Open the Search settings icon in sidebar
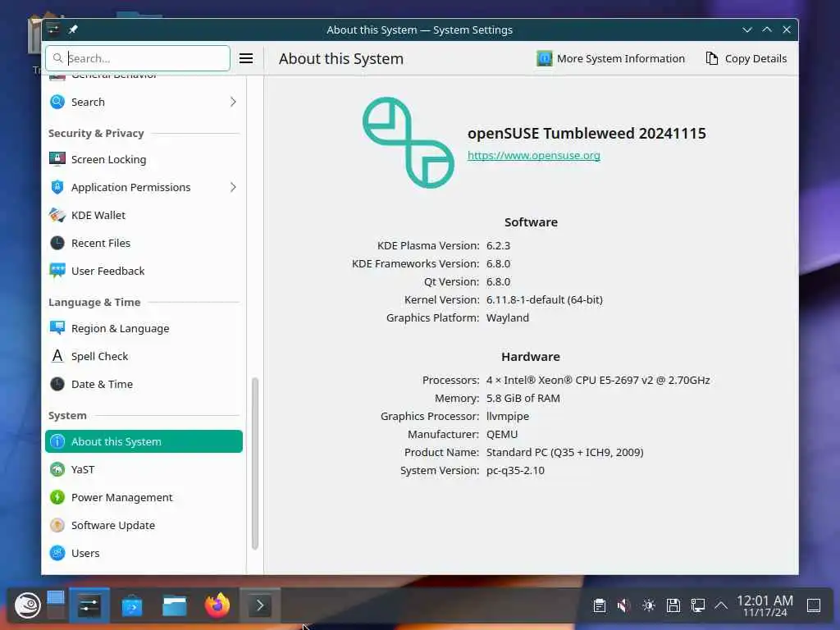 coord(57,102)
